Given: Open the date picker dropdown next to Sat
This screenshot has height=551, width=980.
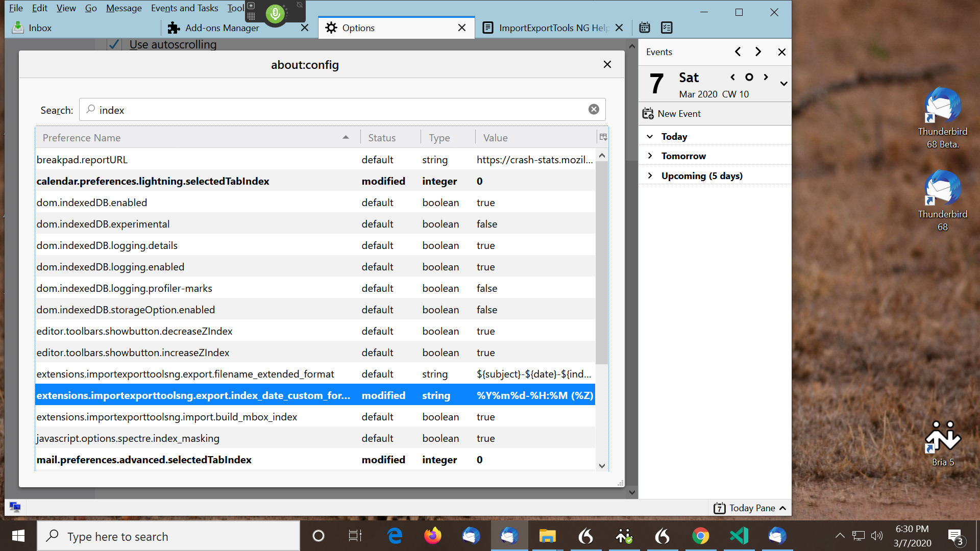Looking at the screenshot, I should pos(783,84).
